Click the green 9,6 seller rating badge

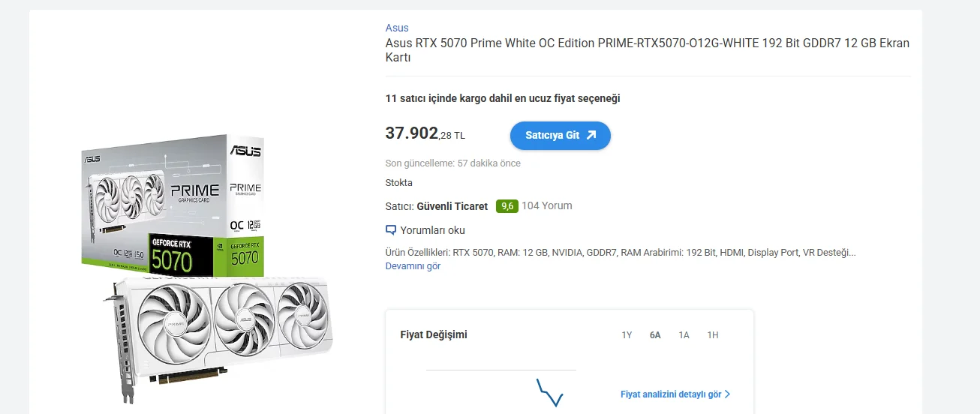[507, 206]
